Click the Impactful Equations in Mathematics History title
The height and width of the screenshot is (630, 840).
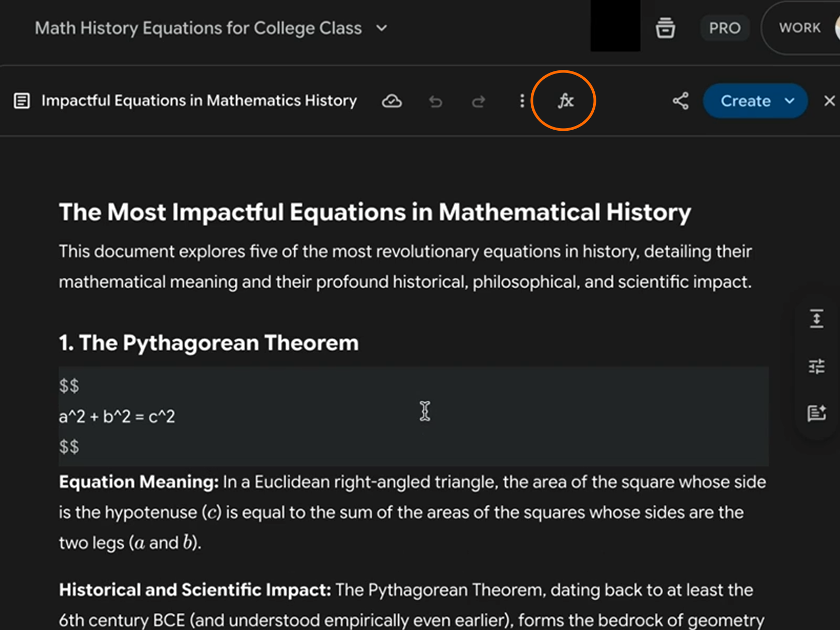199,100
